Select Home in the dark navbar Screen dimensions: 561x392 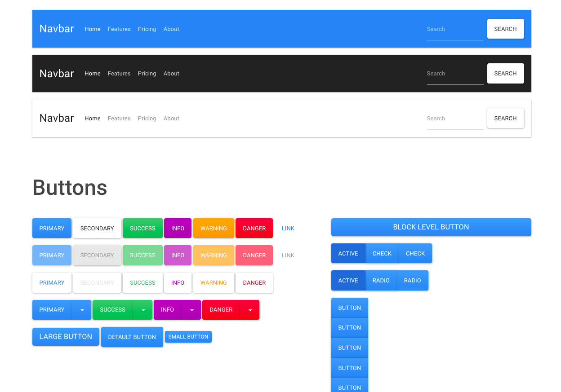93,73
